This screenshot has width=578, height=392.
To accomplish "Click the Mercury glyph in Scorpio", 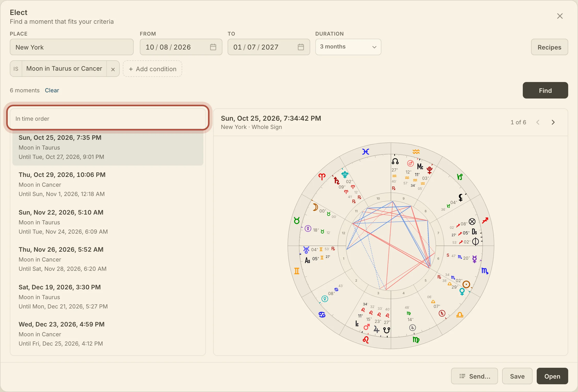I will [x=475, y=259].
